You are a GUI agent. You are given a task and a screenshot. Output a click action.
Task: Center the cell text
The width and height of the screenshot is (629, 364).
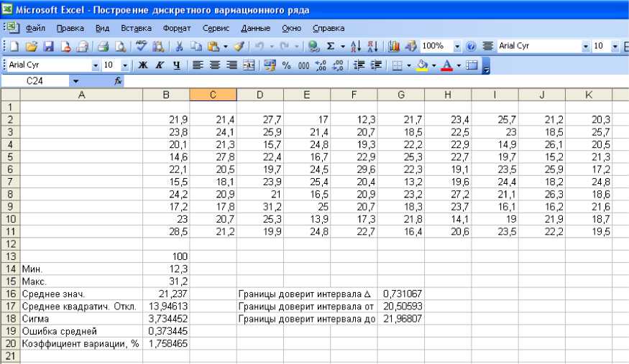215,65
